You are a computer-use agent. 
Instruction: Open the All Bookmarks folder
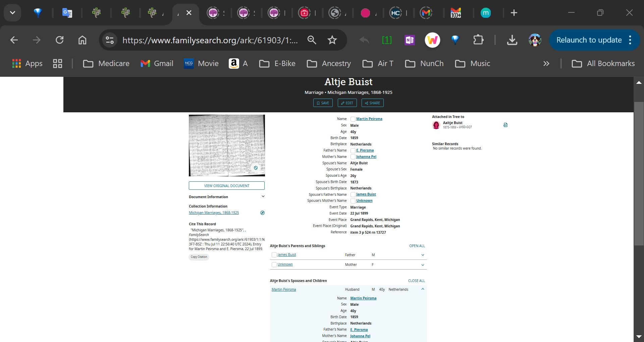coord(603,63)
